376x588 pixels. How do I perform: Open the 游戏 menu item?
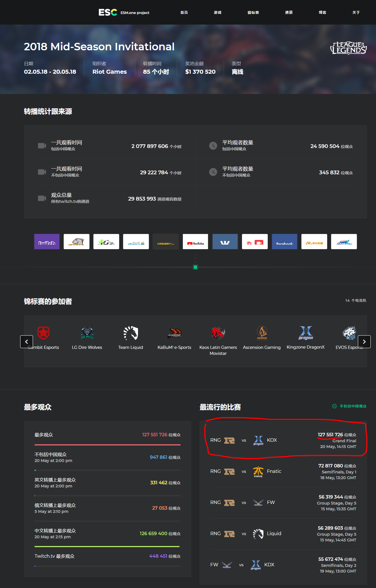[x=218, y=13]
